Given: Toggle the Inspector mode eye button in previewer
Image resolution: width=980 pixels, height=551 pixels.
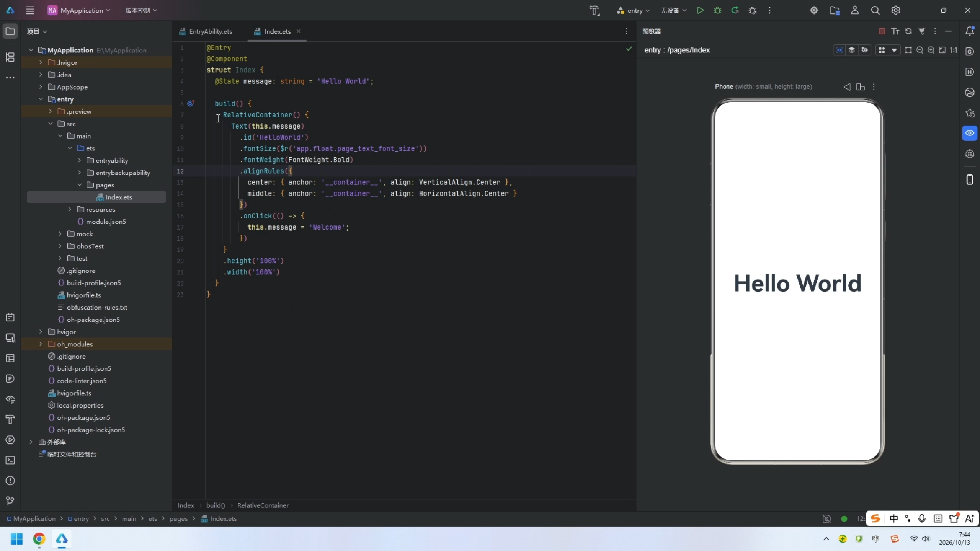Looking at the screenshot, I should pyautogui.click(x=840, y=50).
